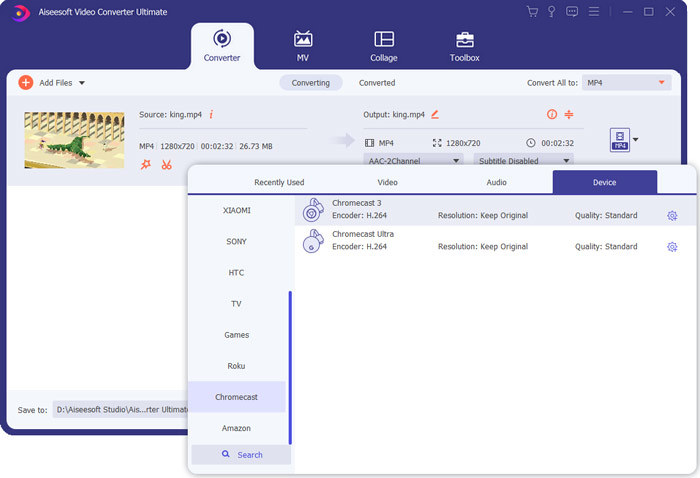Click the Chromecast Ultra device icon

(313, 241)
